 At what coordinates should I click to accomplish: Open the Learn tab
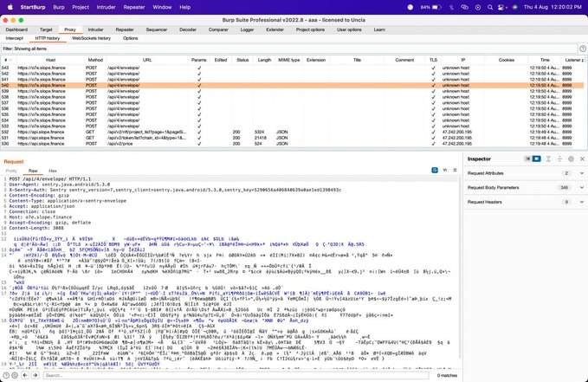pyautogui.click(x=379, y=29)
